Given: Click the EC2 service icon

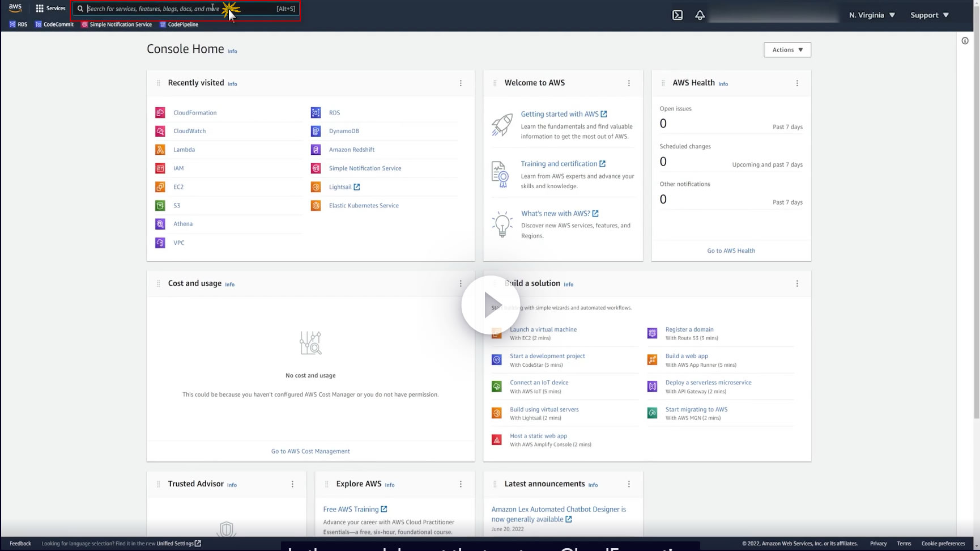Looking at the screenshot, I should coord(160,187).
